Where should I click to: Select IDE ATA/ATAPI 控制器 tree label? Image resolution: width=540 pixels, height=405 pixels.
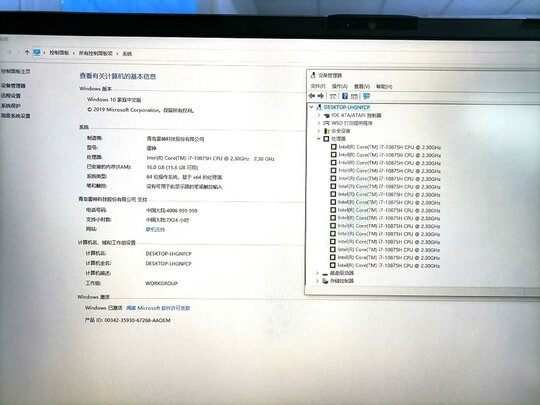pos(356,115)
